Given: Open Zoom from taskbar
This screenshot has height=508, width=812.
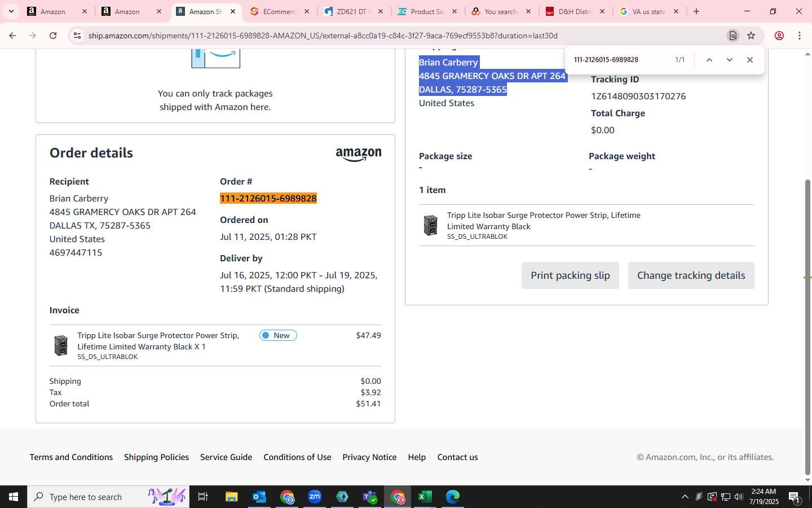Looking at the screenshot, I should [x=315, y=497].
